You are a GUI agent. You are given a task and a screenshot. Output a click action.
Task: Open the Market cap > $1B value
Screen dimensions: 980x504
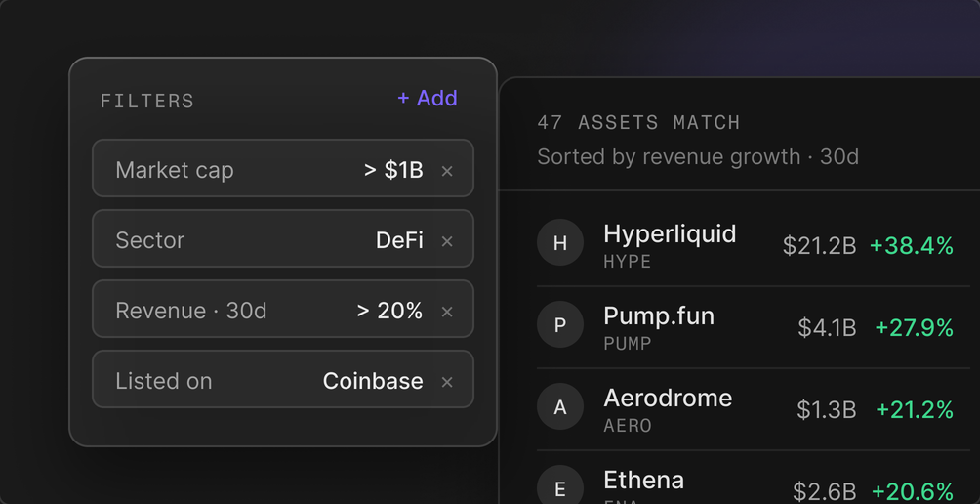click(x=393, y=170)
